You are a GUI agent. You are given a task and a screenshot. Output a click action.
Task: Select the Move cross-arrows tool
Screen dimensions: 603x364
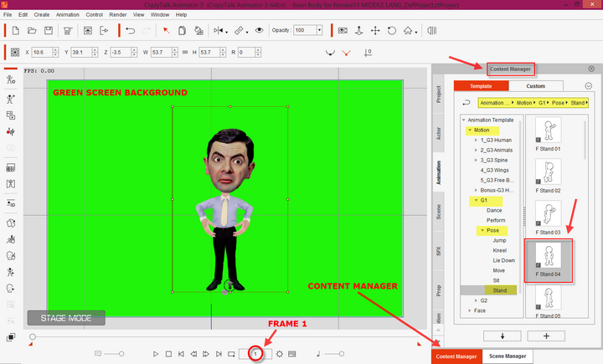coord(375,31)
